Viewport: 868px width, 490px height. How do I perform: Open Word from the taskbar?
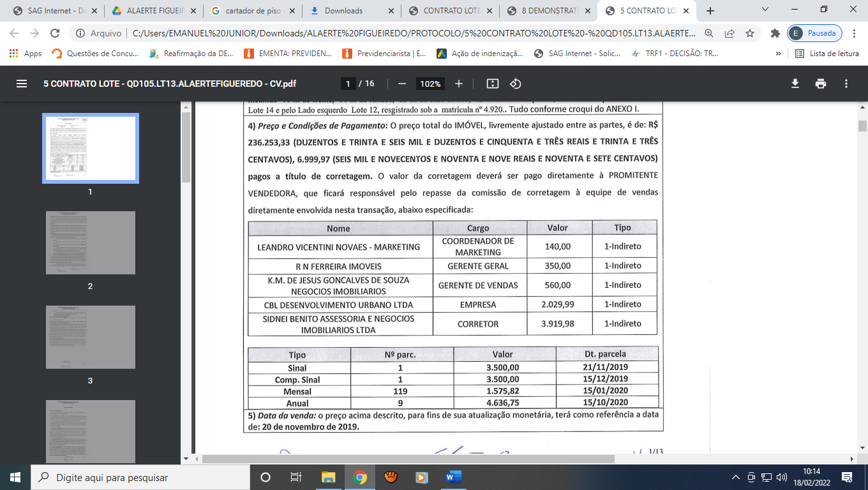click(454, 477)
